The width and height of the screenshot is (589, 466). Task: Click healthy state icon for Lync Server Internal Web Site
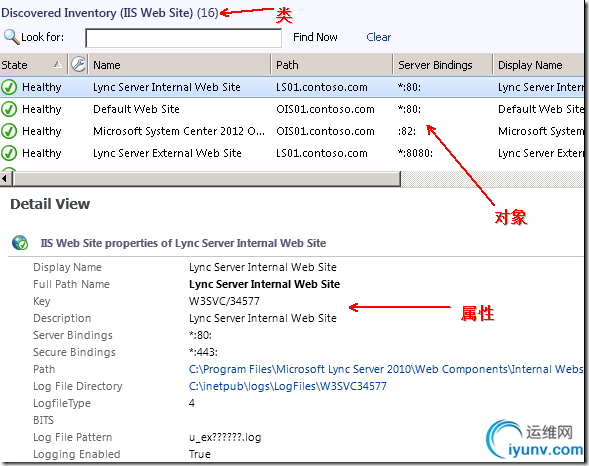9,87
